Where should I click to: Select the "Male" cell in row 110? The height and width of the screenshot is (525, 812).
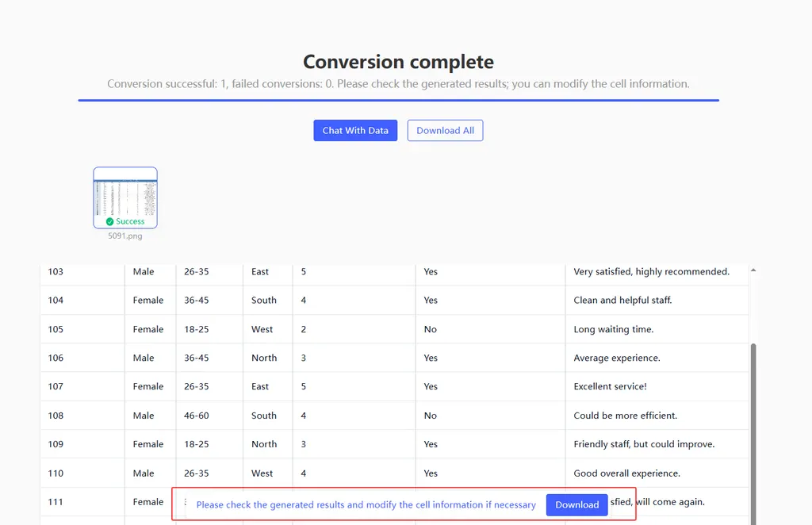[144, 473]
